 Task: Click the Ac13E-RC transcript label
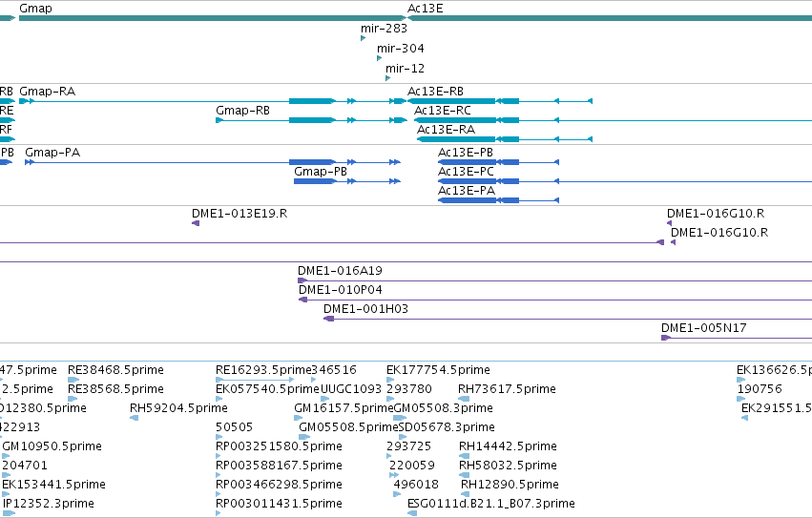pyautogui.click(x=442, y=111)
